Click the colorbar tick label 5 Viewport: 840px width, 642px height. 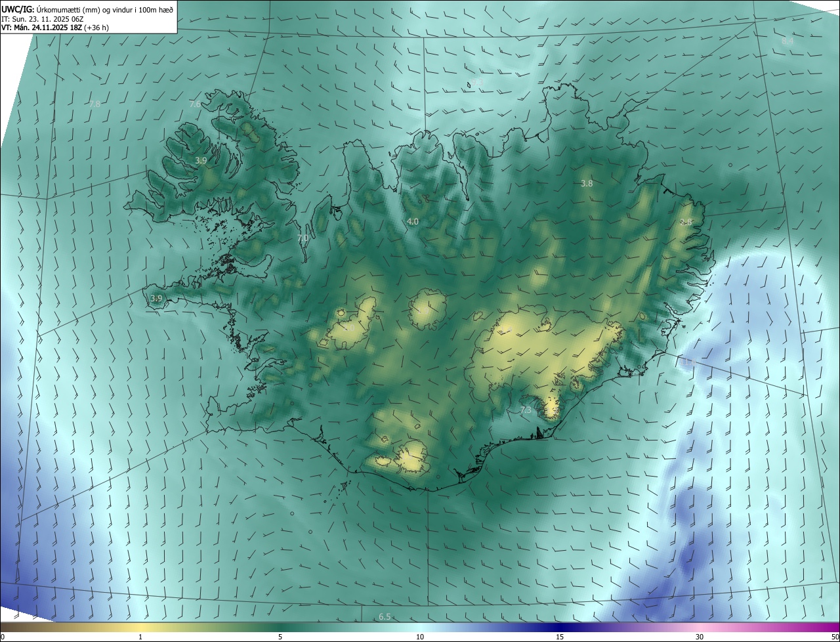pyautogui.click(x=280, y=637)
